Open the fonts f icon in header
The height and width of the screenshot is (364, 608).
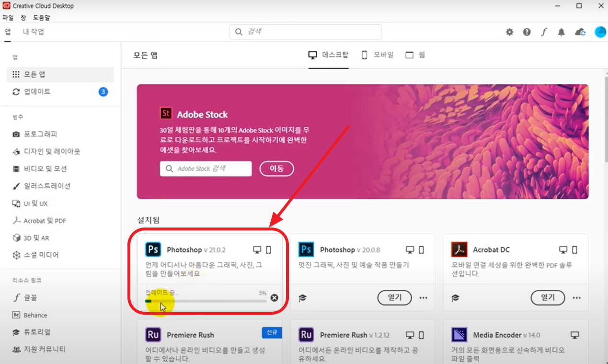(544, 32)
